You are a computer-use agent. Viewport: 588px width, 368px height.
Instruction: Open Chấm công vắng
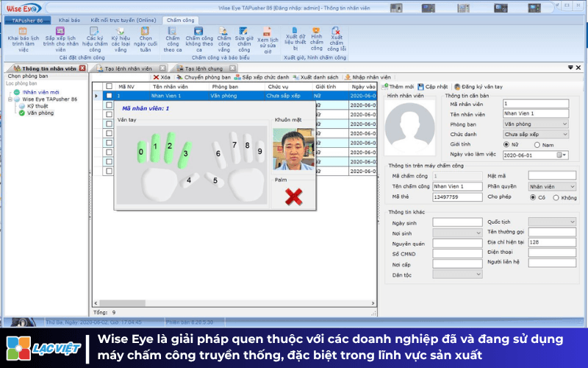click(x=224, y=40)
